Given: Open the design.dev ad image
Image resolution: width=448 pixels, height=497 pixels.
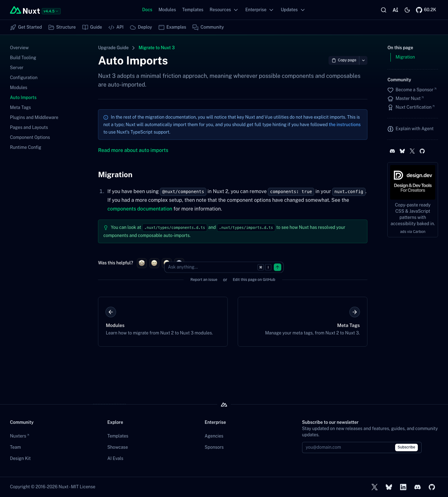Looking at the screenshot, I should [x=413, y=182].
